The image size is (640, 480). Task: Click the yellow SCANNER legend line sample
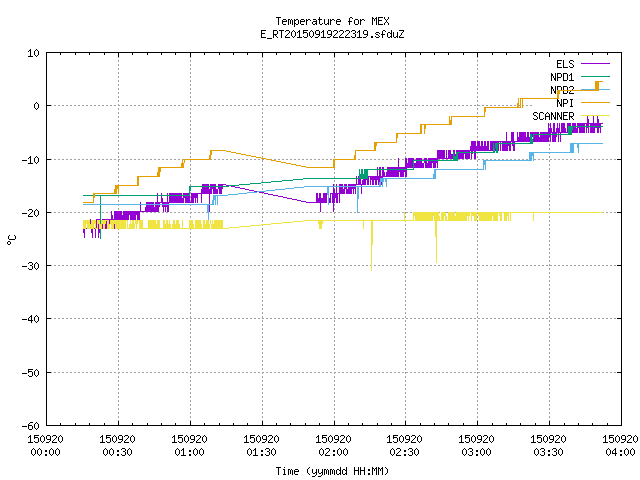point(595,116)
